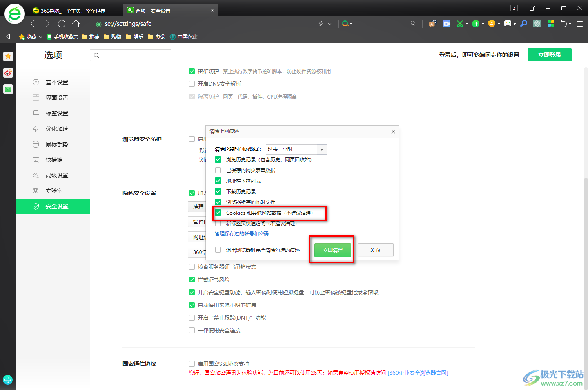
Task: Enable 一律使用安全连接 checkbox
Action: point(192,330)
